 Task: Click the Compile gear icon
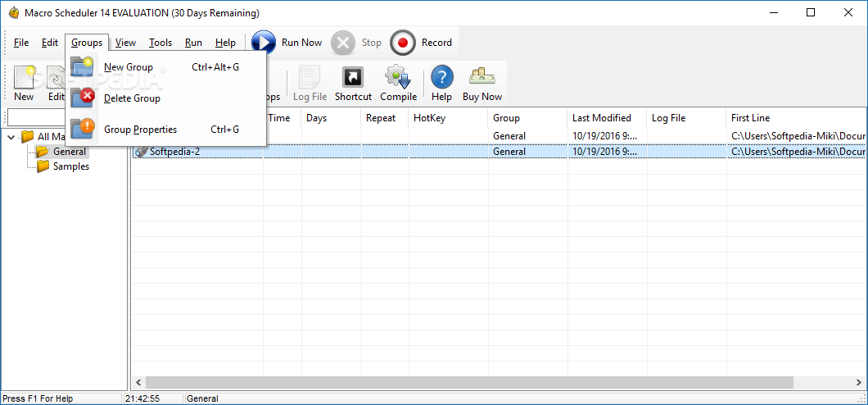398,77
